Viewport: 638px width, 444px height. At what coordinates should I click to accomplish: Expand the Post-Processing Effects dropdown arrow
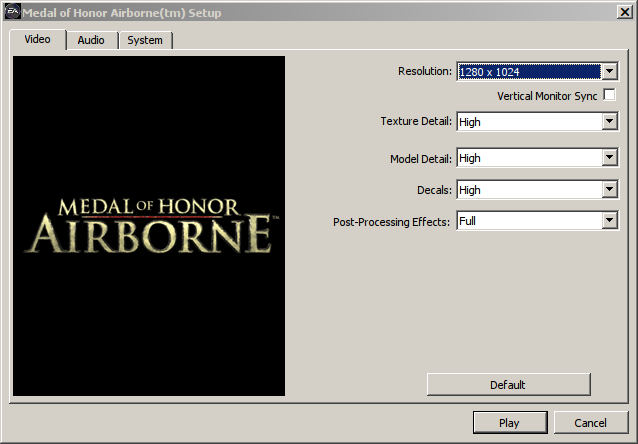pos(609,221)
